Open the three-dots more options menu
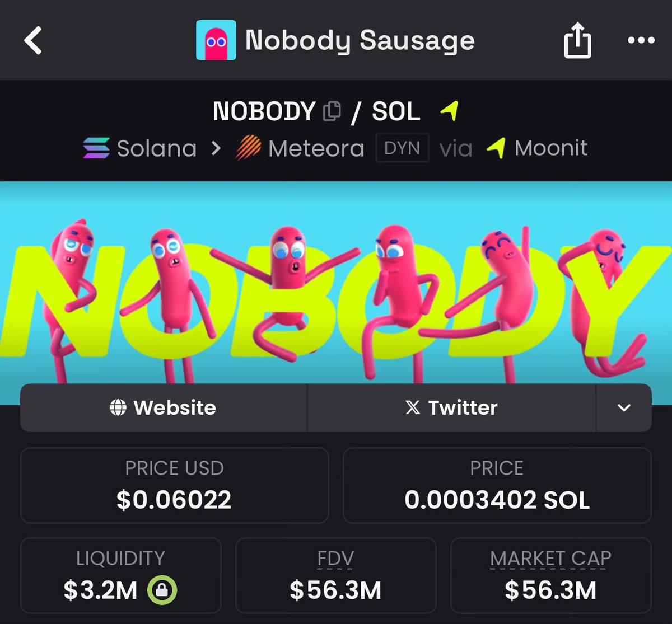672x624 pixels. (x=641, y=40)
